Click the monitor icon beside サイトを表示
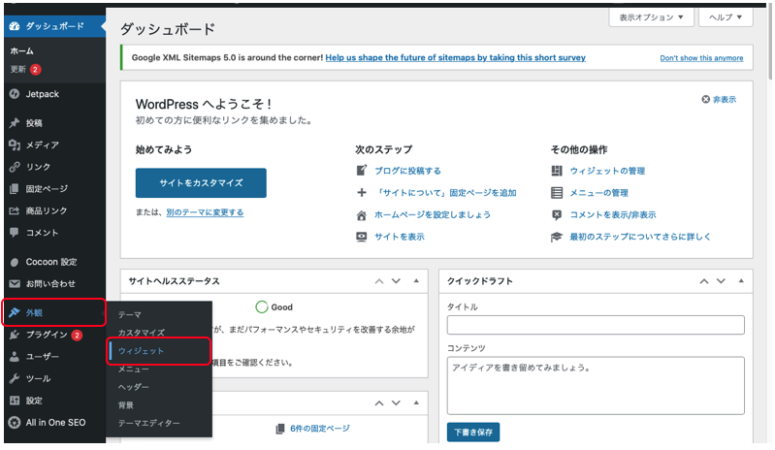Image resolution: width=775 pixels, height=450 pixels. tap(362, 237)
